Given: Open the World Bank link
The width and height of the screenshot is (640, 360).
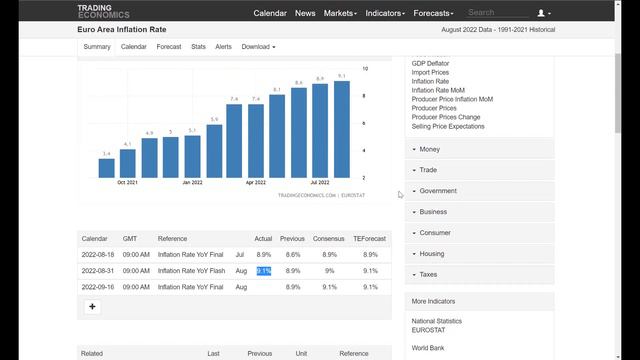Looking at the screenshot, I should (x=428, y=348).
